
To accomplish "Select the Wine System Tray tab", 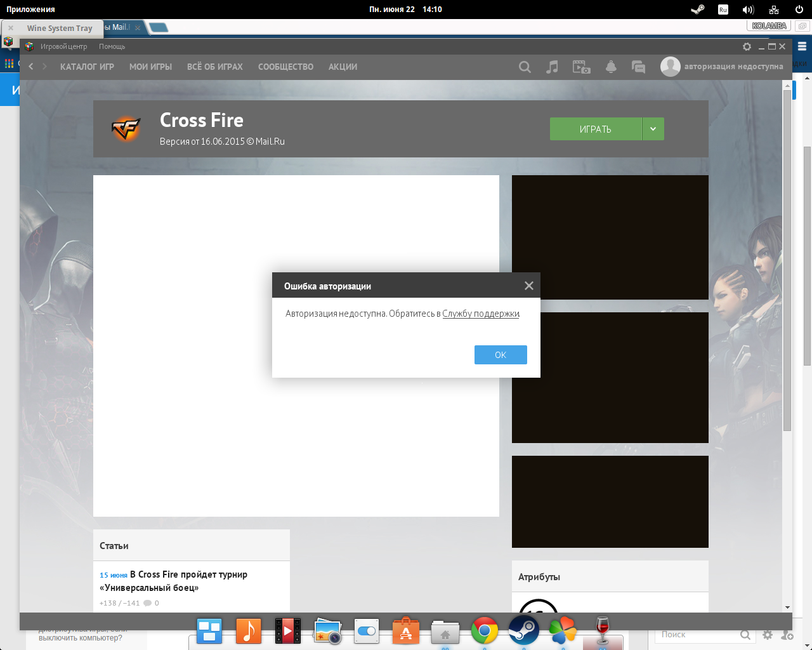I will 60,28.
